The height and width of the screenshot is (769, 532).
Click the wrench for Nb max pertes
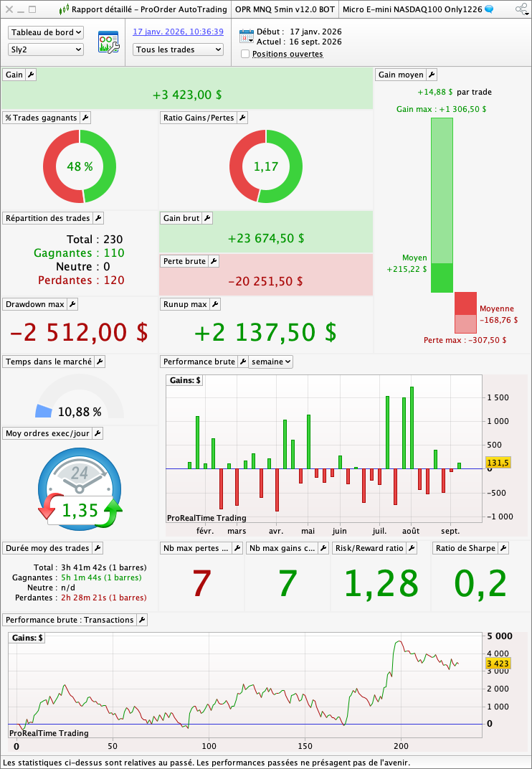point(237,548)
